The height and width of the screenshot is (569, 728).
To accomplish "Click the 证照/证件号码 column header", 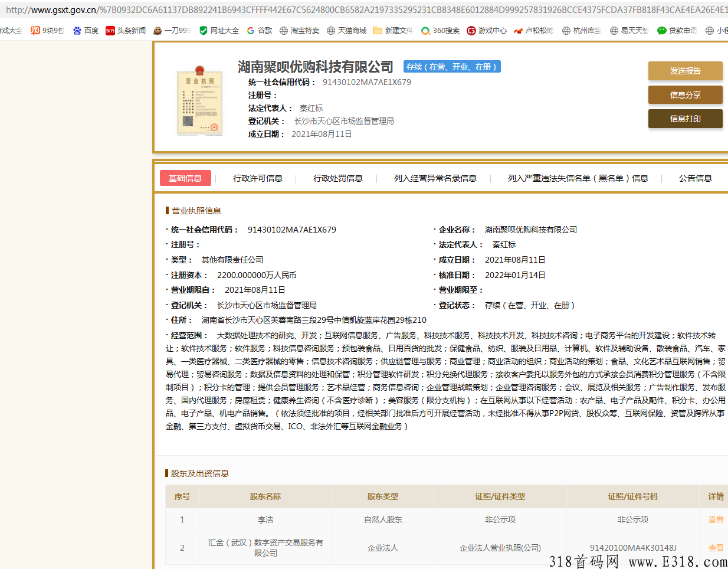I will (633, 496).
